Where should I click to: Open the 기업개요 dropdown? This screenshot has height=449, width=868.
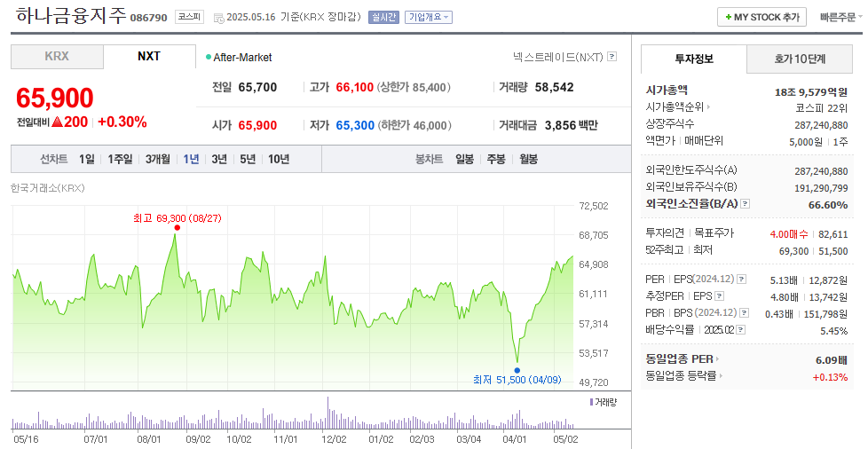429,17
